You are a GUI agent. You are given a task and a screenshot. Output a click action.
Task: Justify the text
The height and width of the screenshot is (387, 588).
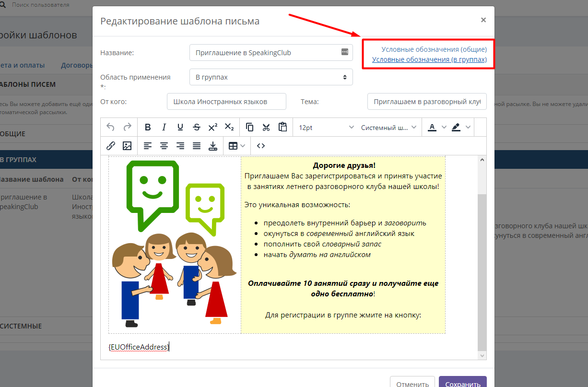click(x=197, y=146)
